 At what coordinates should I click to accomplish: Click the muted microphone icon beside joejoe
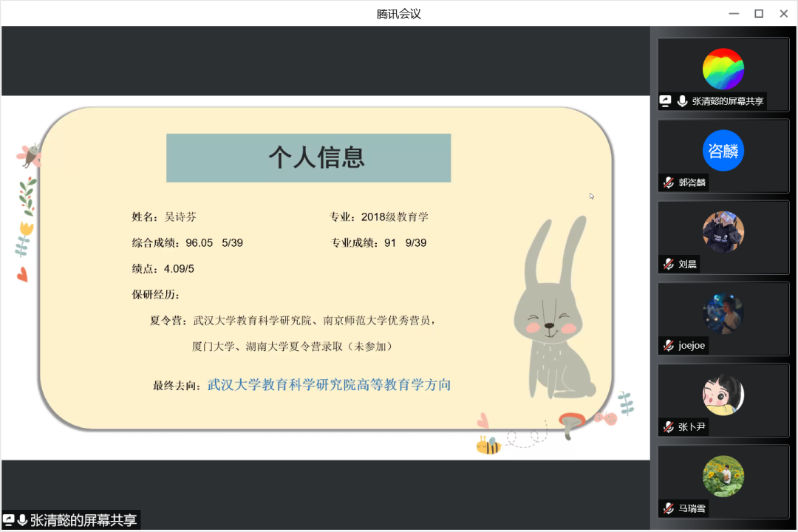tap(668, 345)
